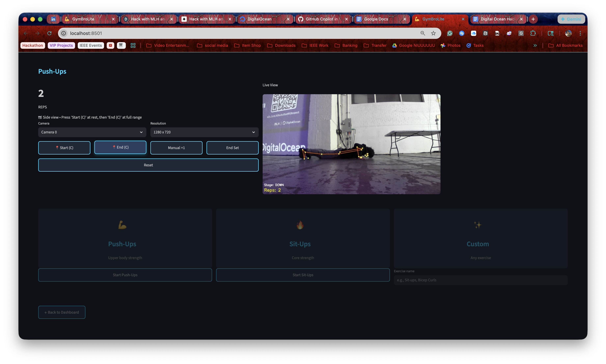This screenshot has width=606, height=364.
Task: Click the End Set button
Action: pyautogui.click(x=232, y=148)
